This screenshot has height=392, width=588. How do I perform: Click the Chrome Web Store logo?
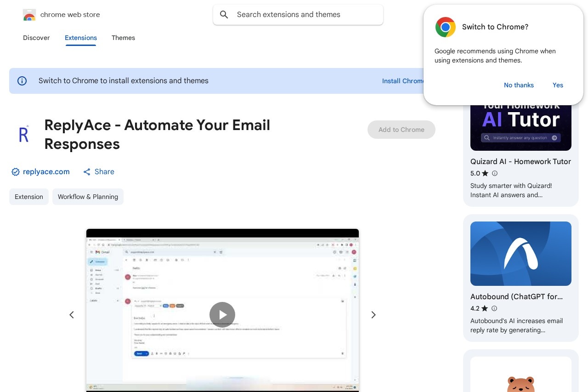tap(29, 15)
